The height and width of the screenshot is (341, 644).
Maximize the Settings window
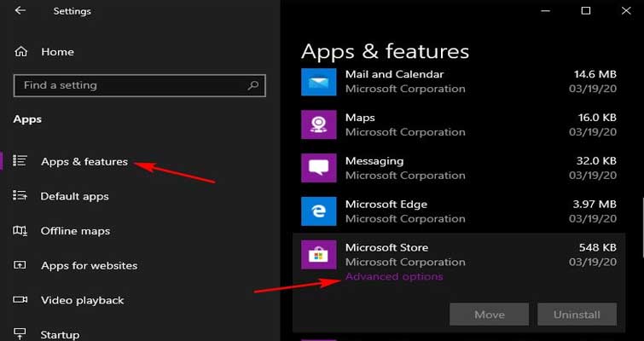[586, 11]
